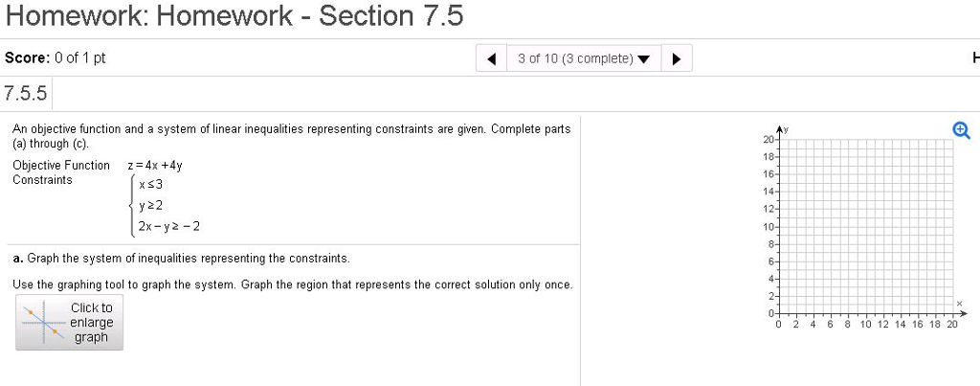The image size is (980, 386).
Task: Click the cut-off 'H' link at right edge
Action: tap(974, 58)
